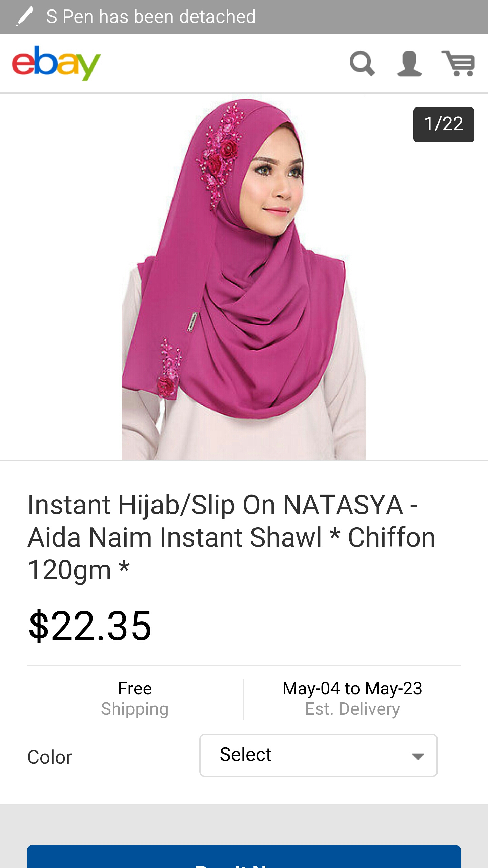Tap the Est. Delivery label

point(352,709)
